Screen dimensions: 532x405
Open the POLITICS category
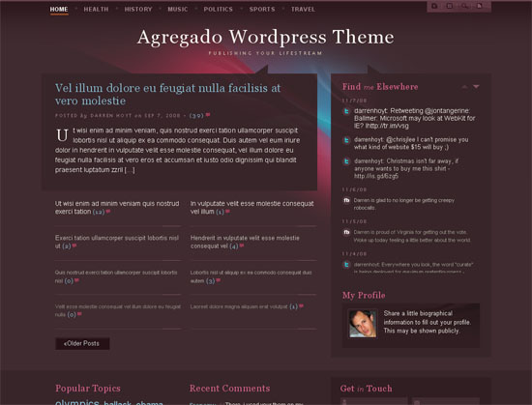coord(219,9)
